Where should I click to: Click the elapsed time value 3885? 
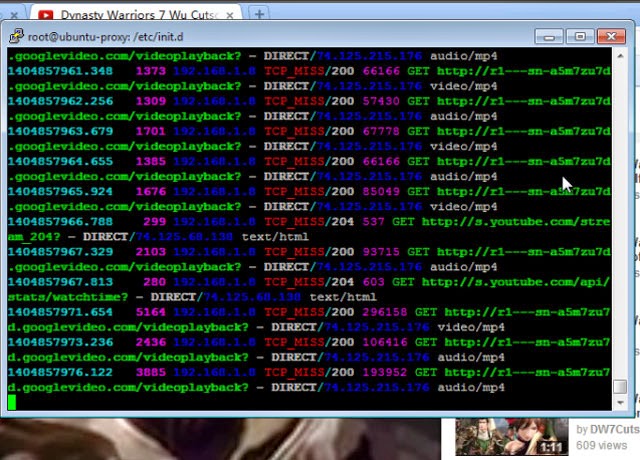tap(151, 372)
